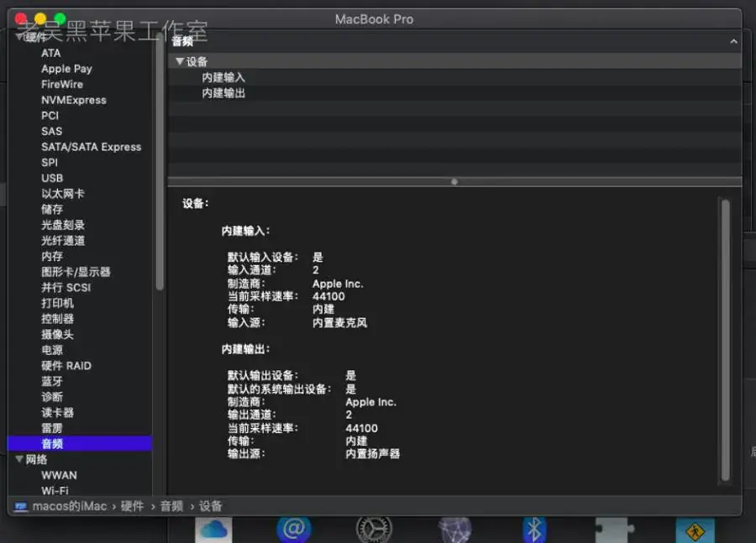The height and width of the screenshot is (543, 756).
Task: Open the 电源 sidebar entry
Action: [52, 350]
